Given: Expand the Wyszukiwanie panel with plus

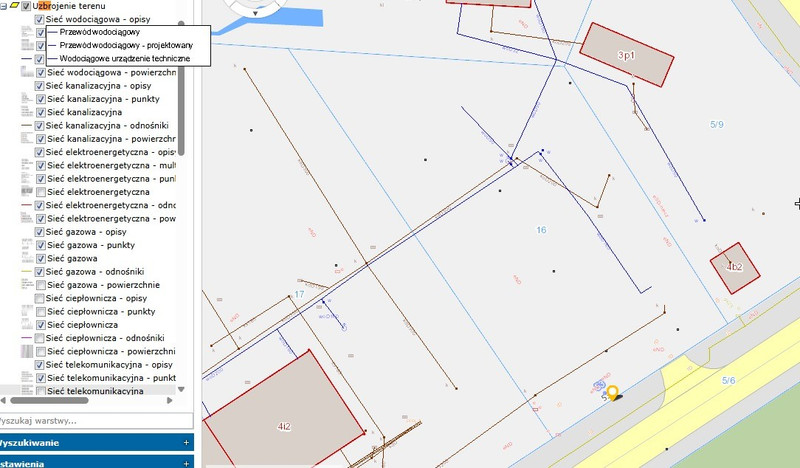Looking at the screenshot, I should 186,442.
